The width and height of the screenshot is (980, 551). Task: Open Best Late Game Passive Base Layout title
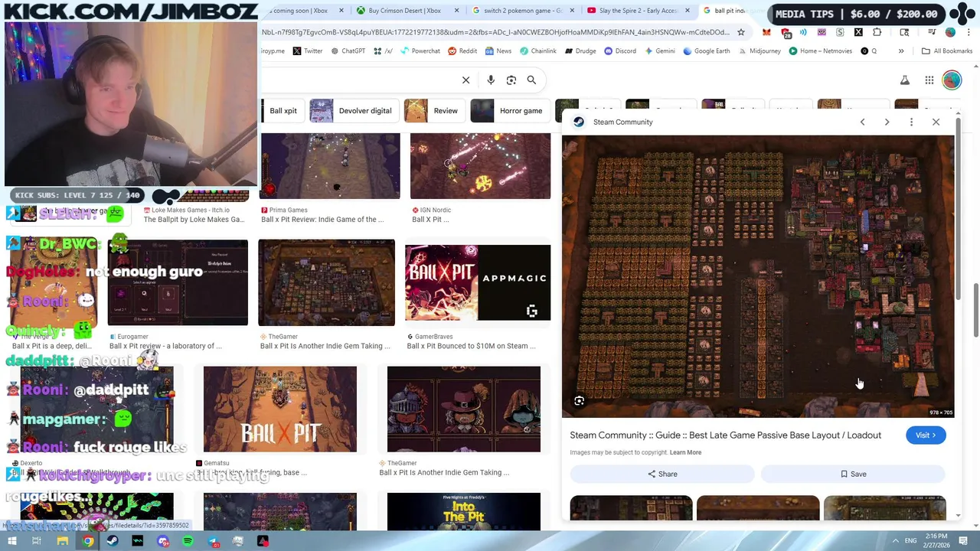tap(725, 435)
